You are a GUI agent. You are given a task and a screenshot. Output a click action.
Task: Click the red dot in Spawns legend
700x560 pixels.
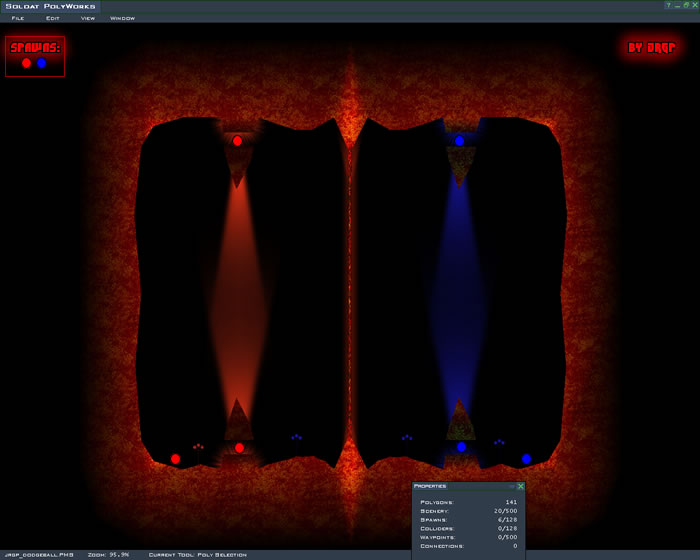[27, 63]
